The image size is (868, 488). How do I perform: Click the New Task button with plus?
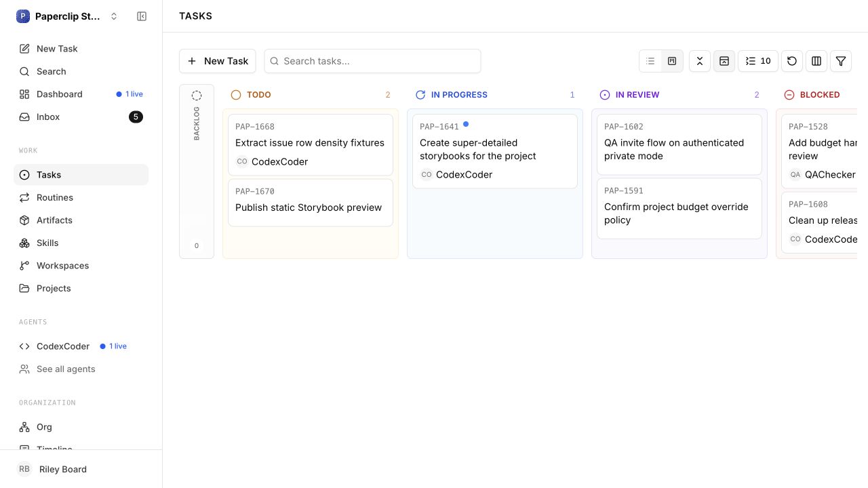(218, 61)
